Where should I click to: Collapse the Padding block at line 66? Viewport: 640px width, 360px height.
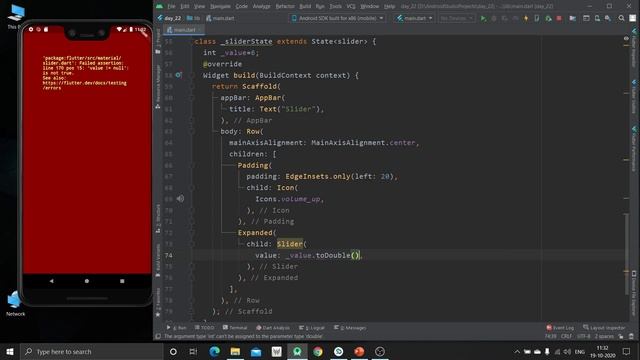click(191, 165)
